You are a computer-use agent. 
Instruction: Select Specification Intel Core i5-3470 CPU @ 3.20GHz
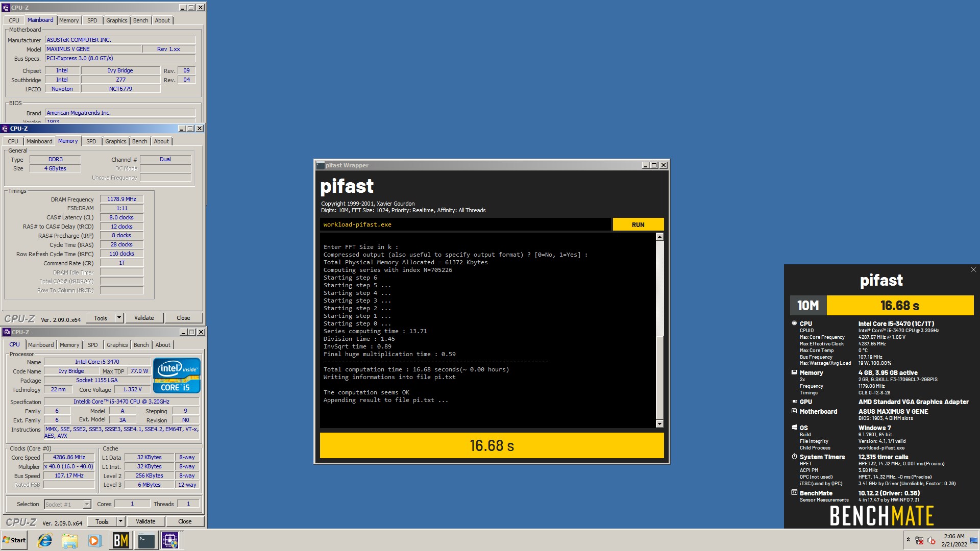pos(121,402)
